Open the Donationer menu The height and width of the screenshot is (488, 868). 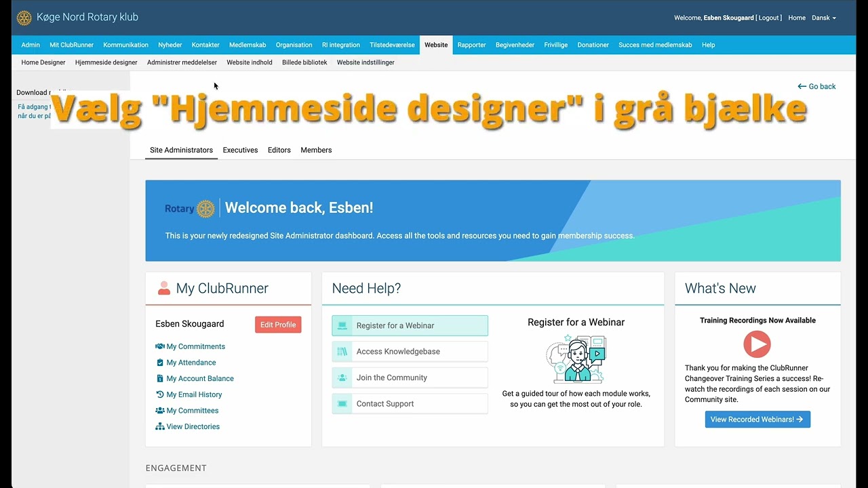click(593, 45)
